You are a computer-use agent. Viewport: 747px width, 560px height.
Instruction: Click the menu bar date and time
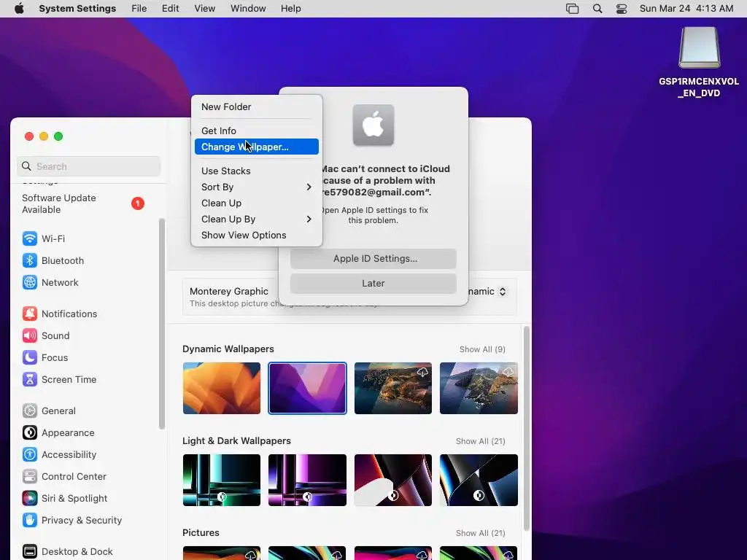pos(686,9)
